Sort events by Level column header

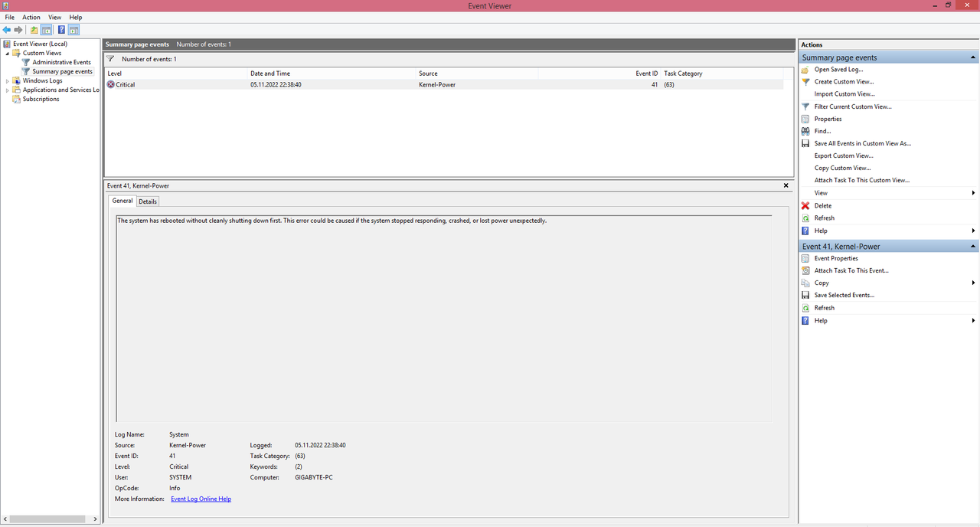176,74
